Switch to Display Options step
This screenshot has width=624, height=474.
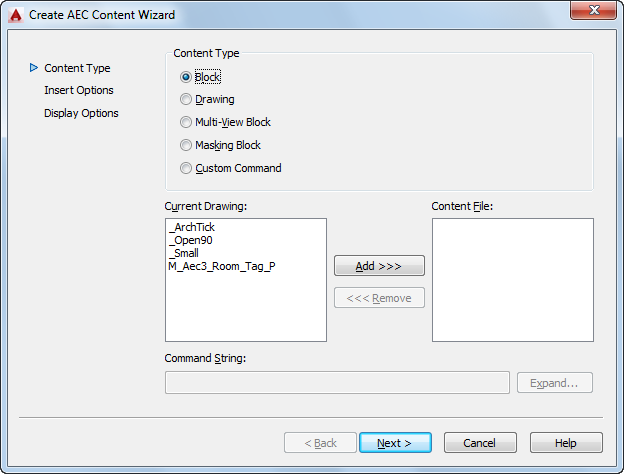click(x=81, y=113)
